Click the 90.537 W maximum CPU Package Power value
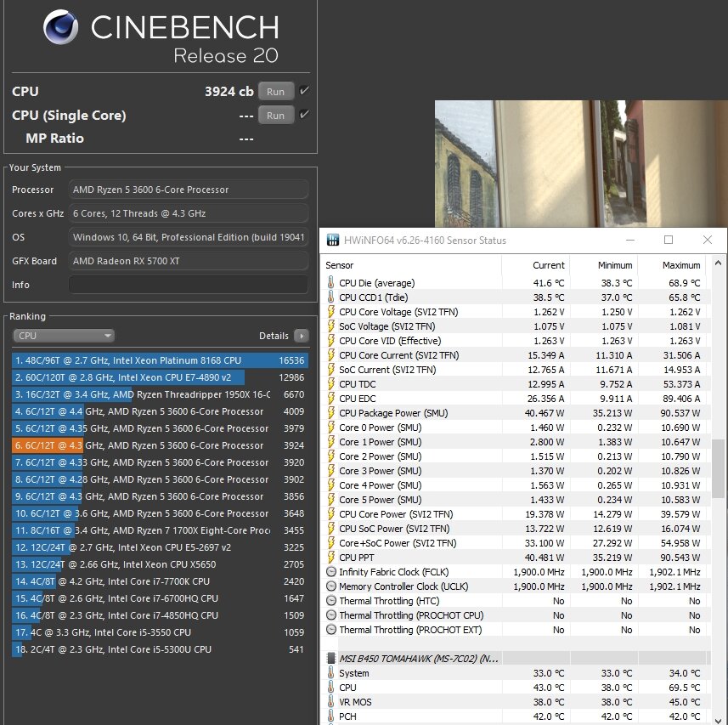 pyautogui.click(x=680, y=413)
